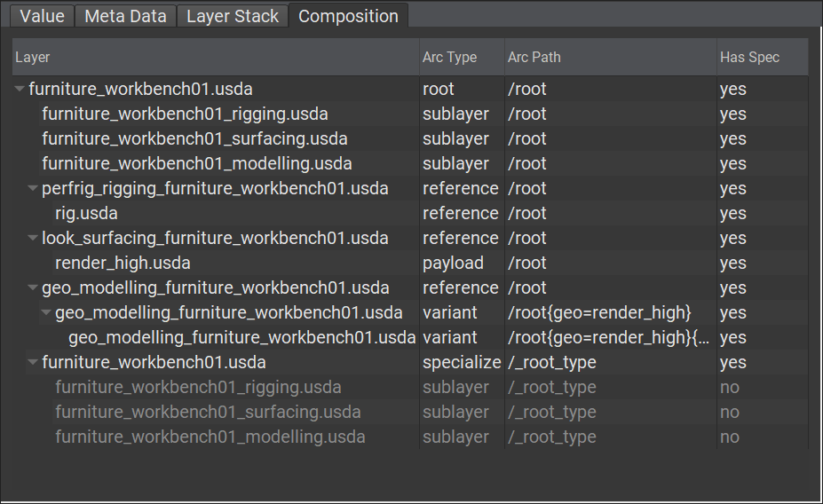Collapse the specialize arc furniture_workbench01.usda node
The width and height of the screenshot is (823, 504).
[33, 362]
